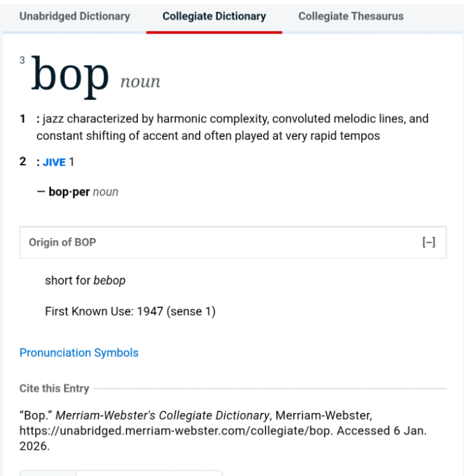Screen dimensions: 464x476
Task: Click the noun label beside the headword
Action: click(140, 82)
